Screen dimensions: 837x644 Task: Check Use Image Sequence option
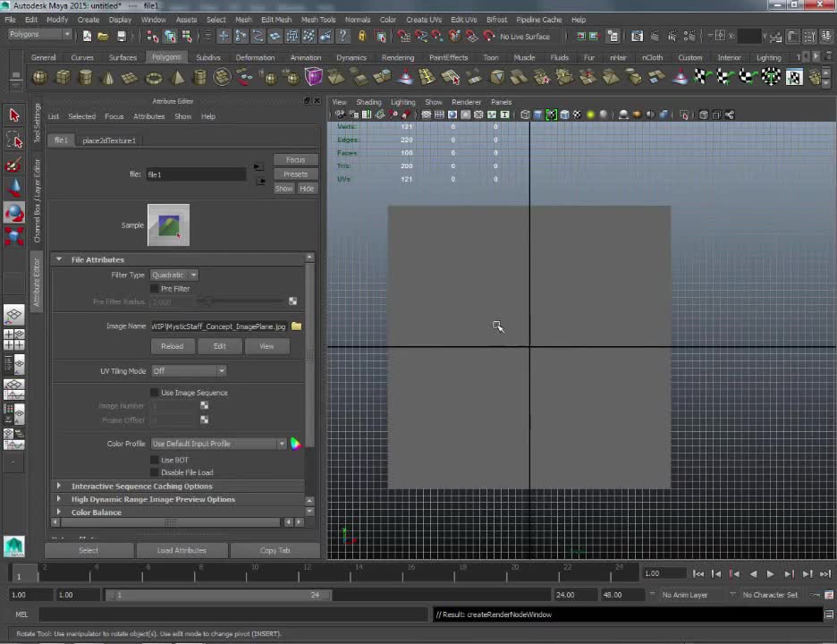(x=155, y=393)
